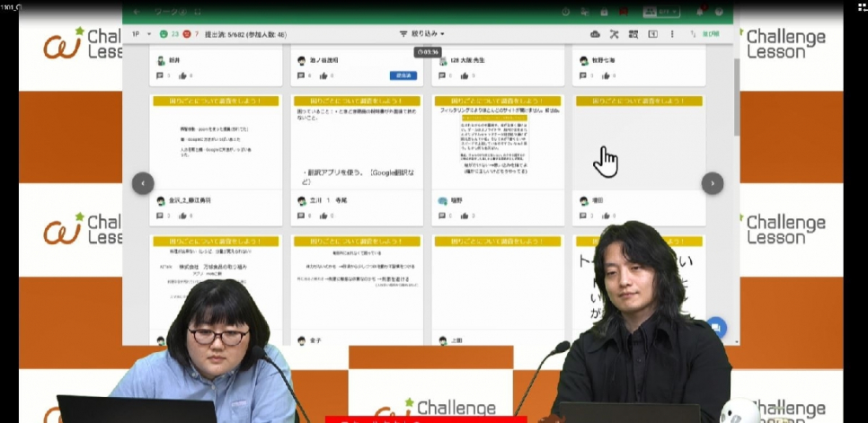Click the comment icon on 新井 card

point(160,76)
